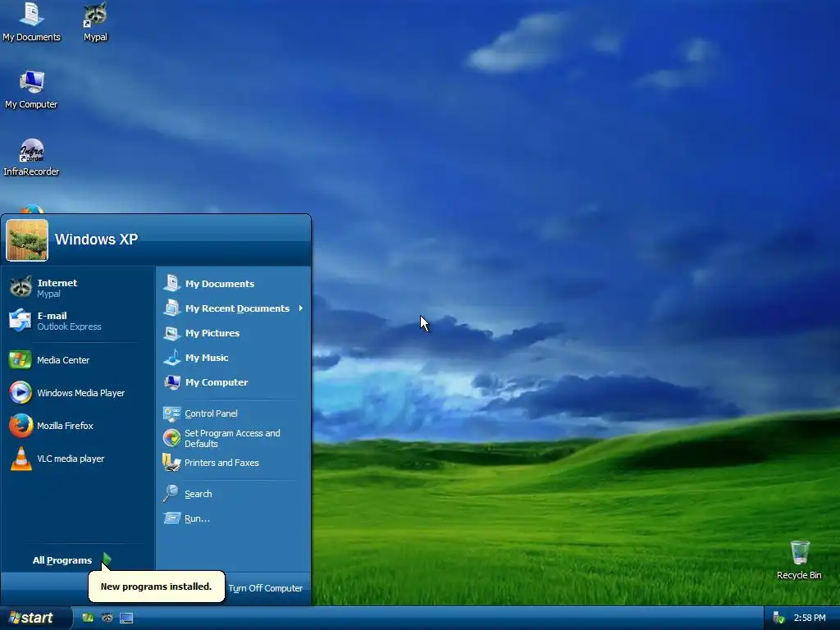Image resolution: width=840 pixels, height=630 pixels.
Task: Select the Recycle Bin on the desktop
Action: point(799,559)
